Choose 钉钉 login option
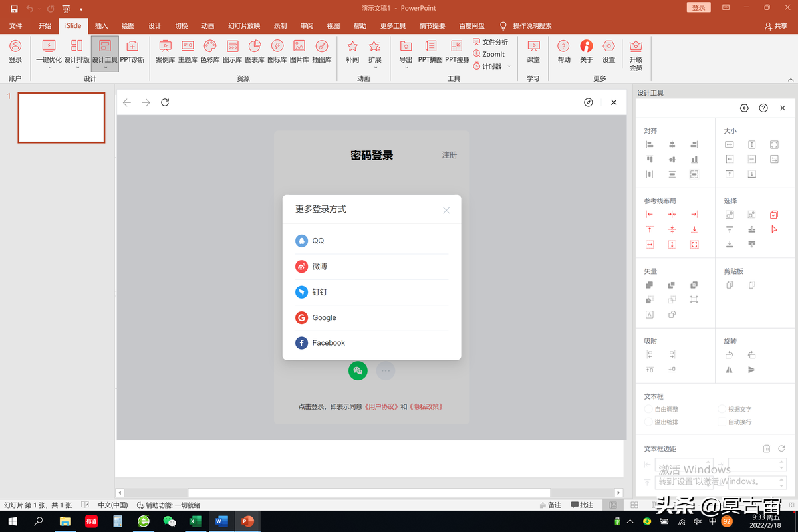The width and height of the screenshot is (798, 532). click(372, 292)
